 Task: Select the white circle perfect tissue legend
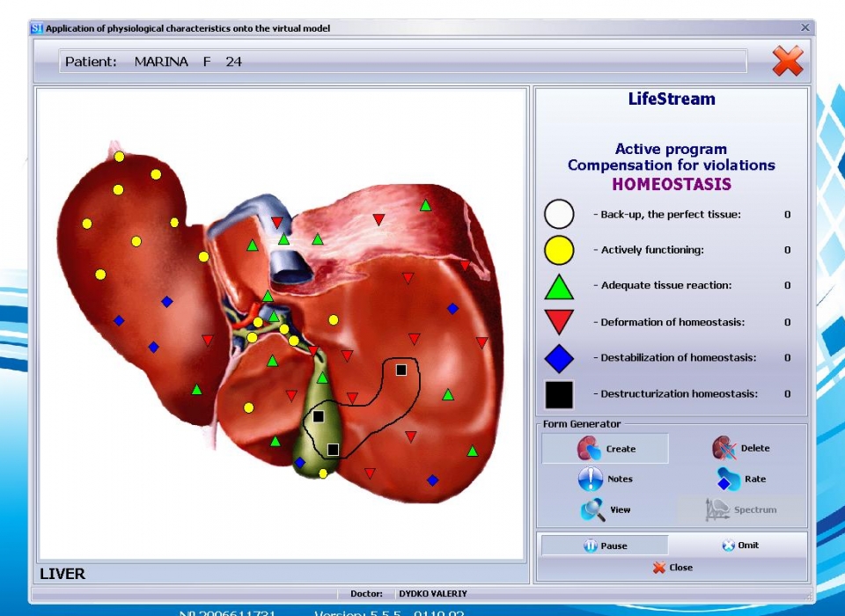(559, 215)
